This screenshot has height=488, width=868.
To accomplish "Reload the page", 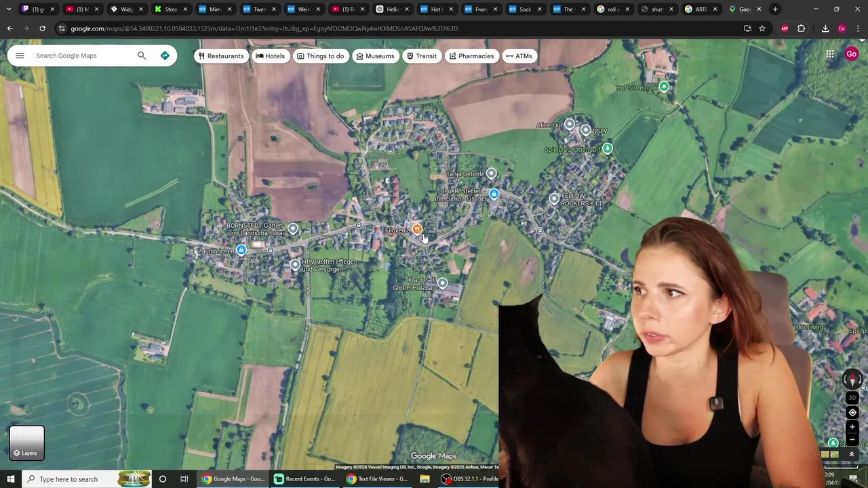I will click(42, 28).
